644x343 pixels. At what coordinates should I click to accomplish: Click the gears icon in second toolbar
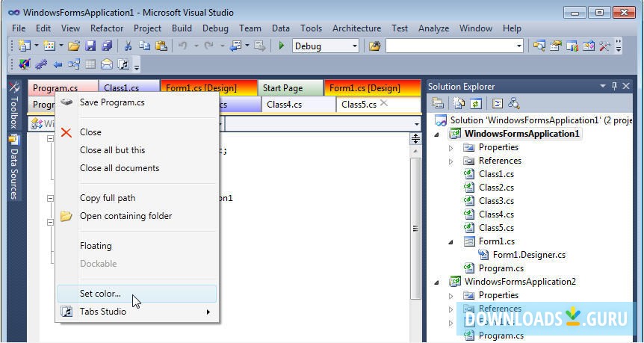(x=41, y=64)
